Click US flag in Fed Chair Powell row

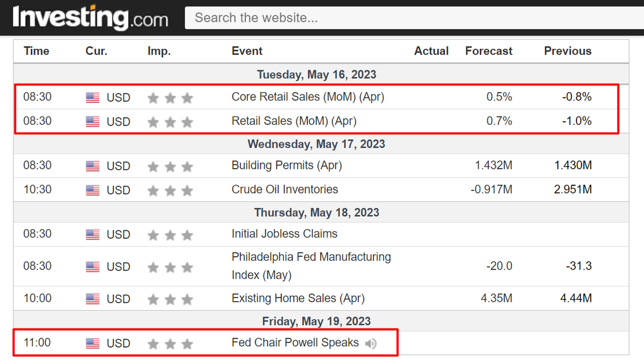pyautogui.click(x=93, y=343)
